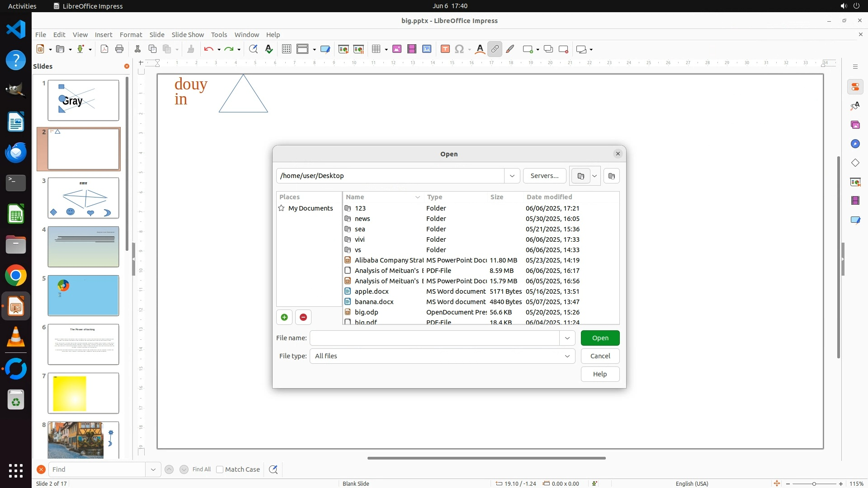Click the Insert Special Character omega icon

point(459,49)
